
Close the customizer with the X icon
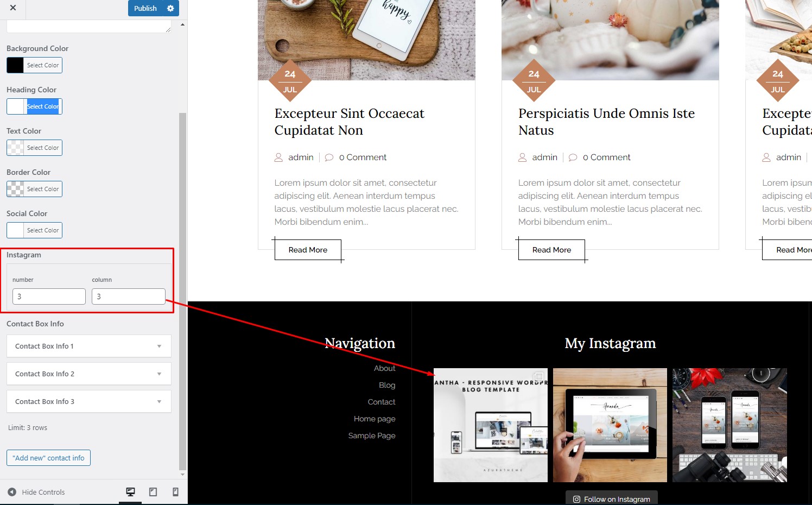pyautogui.click(x=13, y=8)
